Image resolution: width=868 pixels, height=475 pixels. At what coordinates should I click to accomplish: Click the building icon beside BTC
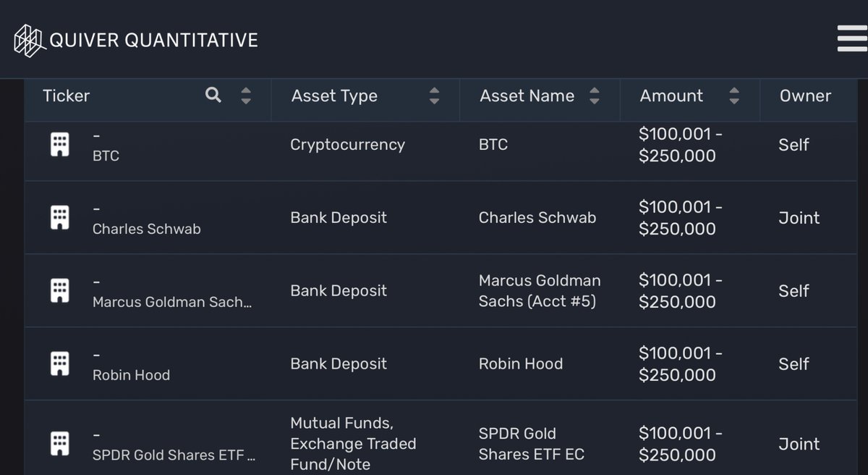click(x=59, y=145)
